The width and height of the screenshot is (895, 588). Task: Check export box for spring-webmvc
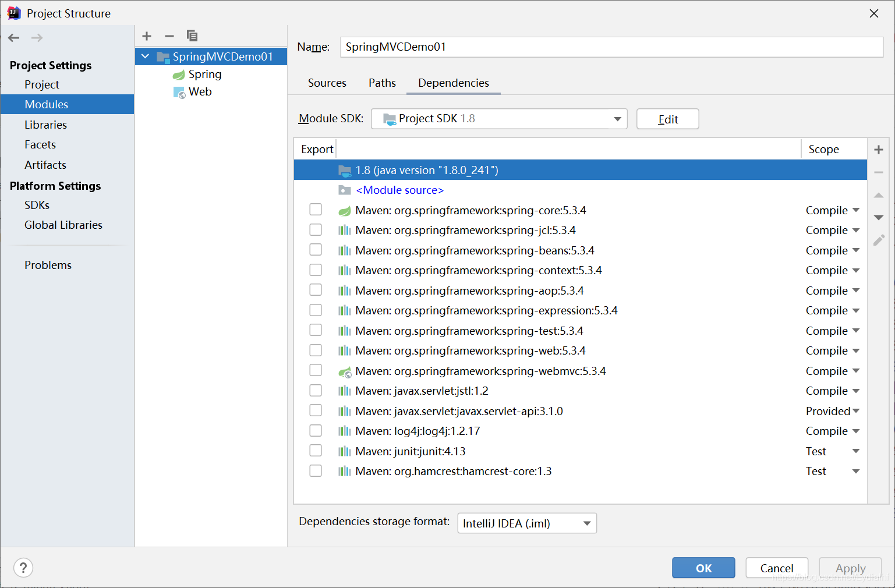click(316, 370)
